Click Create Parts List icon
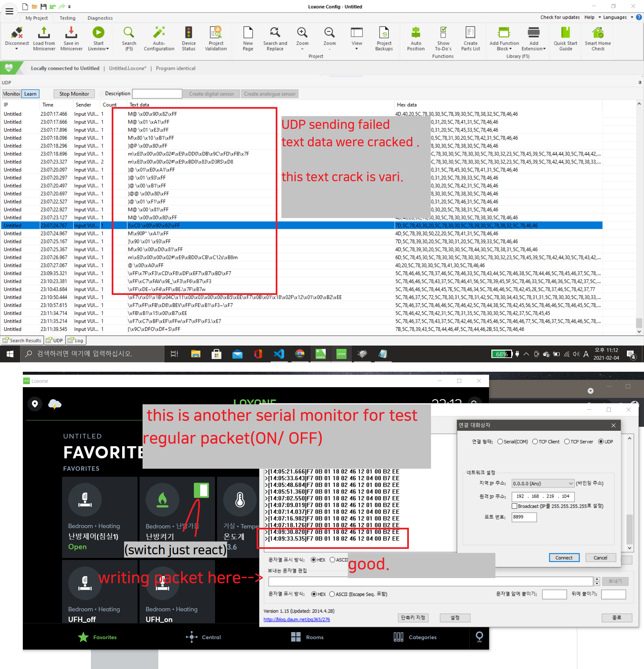Image resolution: width=644 pixels, height=669 pixels. pos(470,33)
